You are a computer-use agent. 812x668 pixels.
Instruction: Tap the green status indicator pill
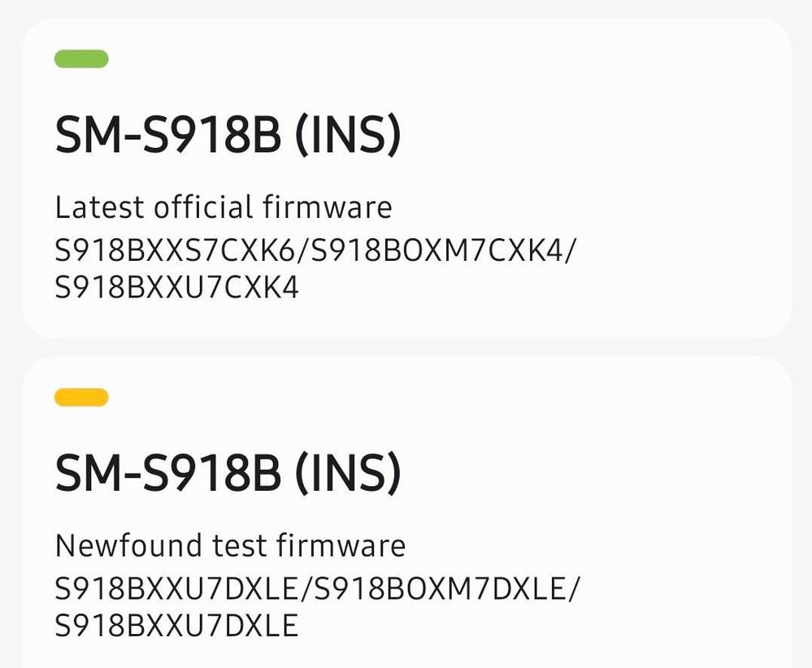pyautogui.click(x=81, y=59)
